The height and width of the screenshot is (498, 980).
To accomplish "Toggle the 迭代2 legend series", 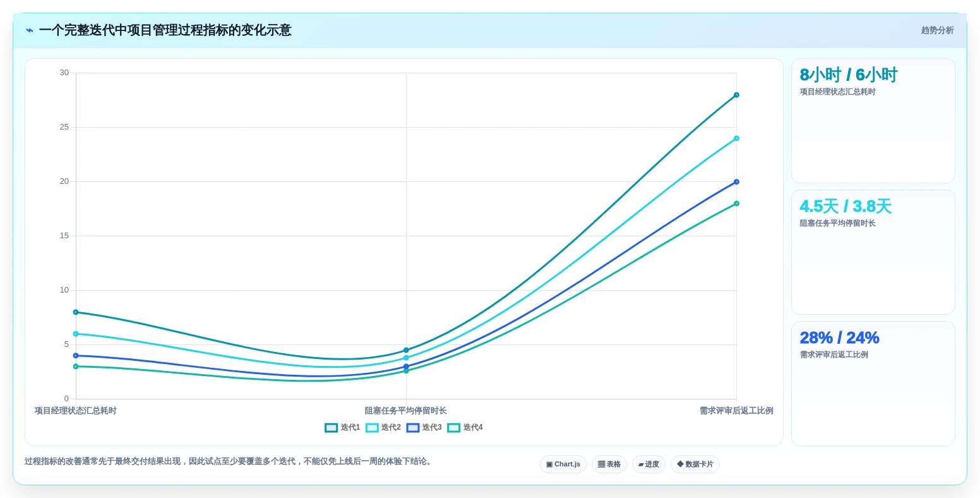I will coord(383,428).
